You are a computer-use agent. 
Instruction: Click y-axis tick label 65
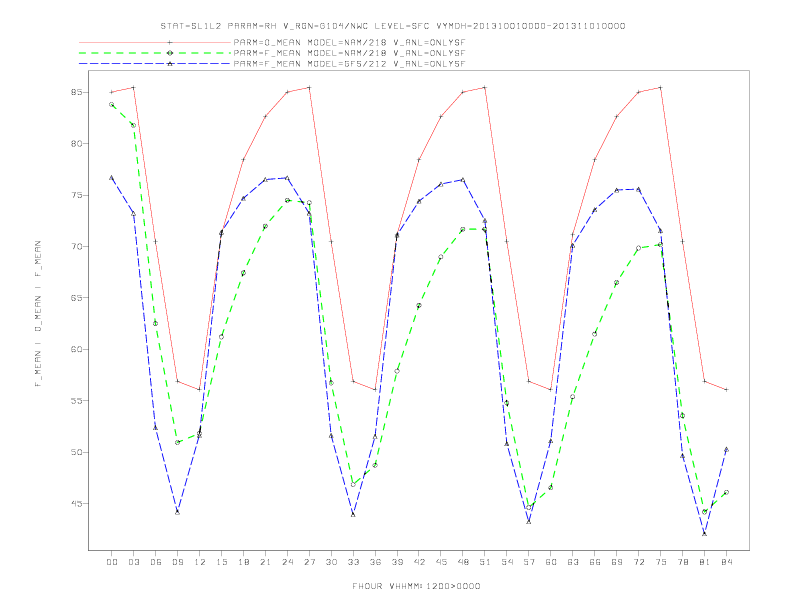tap(76, 298)
